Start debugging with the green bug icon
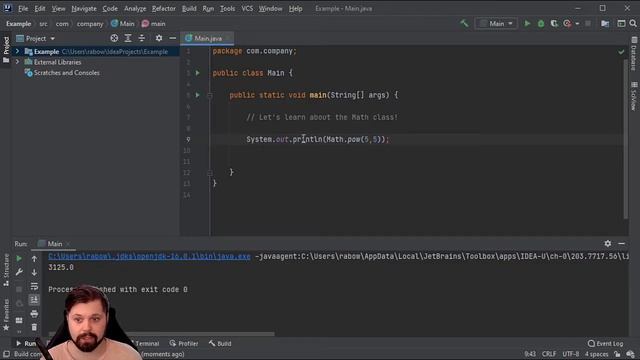This screenshot has width=640, height=360. [541, 24]
